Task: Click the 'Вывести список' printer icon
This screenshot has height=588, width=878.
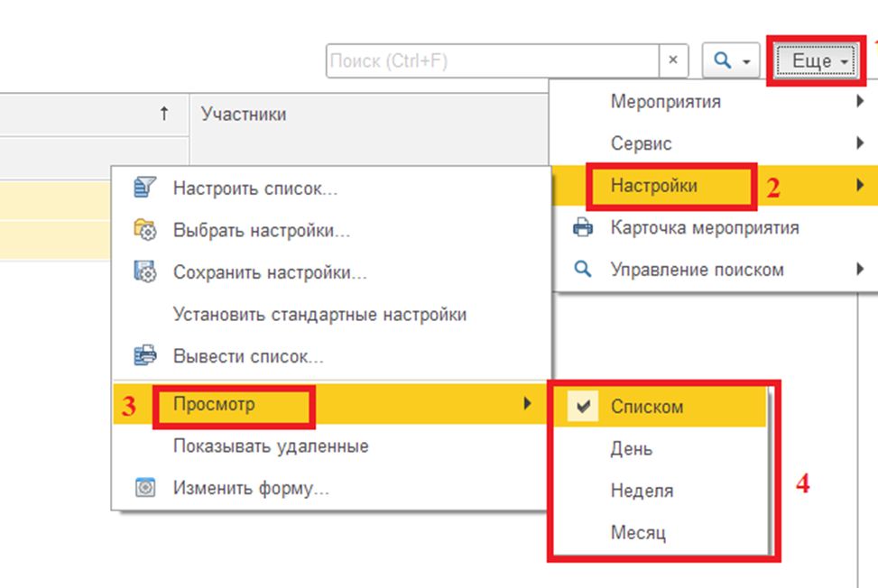Action: tap(144, 356)
